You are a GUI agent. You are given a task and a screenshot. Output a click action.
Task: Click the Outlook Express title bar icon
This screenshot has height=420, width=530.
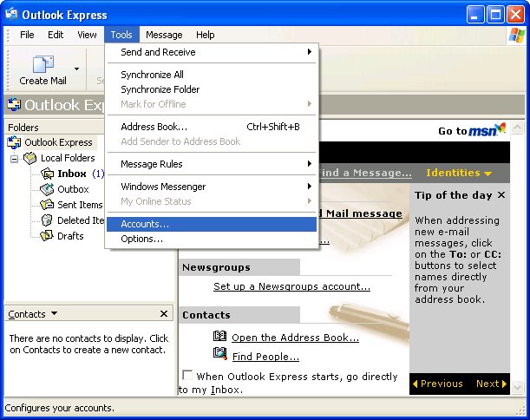12,14
